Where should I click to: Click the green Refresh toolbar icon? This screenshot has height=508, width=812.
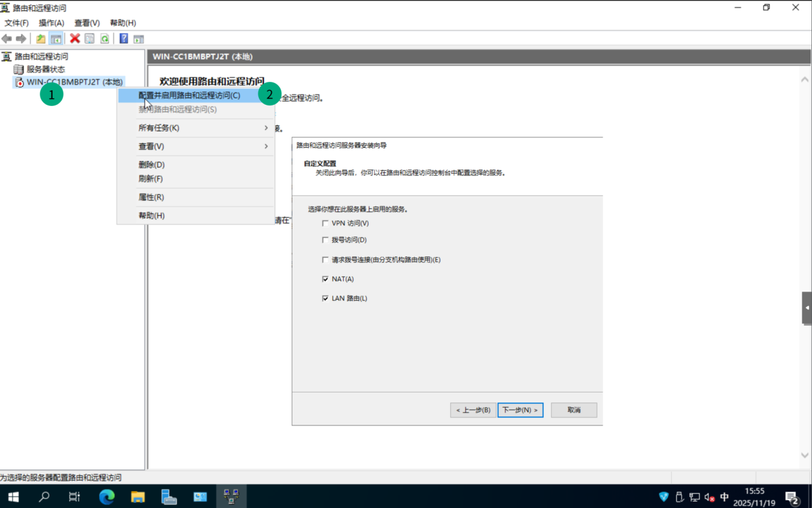(104, 39)
